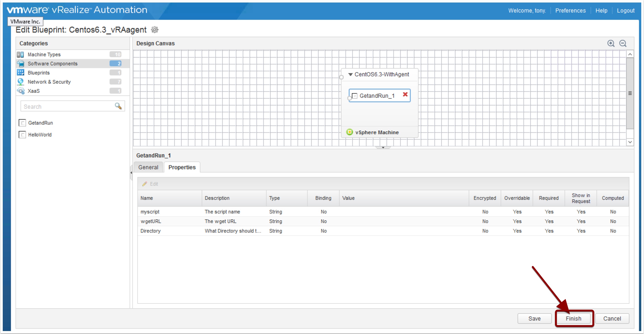This screenshot has width=644, height=334.
Task: Open the Network & Security category
Action: point(49,82)
